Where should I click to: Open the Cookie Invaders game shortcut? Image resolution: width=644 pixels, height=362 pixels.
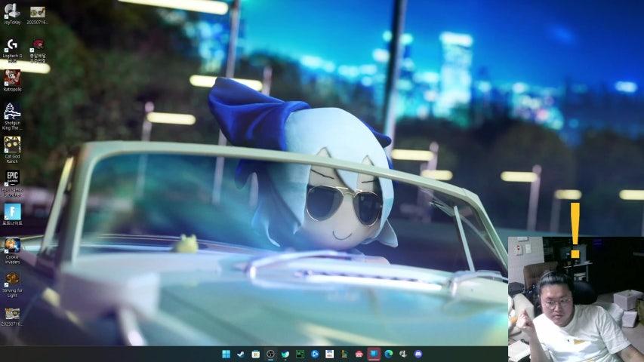[12, 251]
